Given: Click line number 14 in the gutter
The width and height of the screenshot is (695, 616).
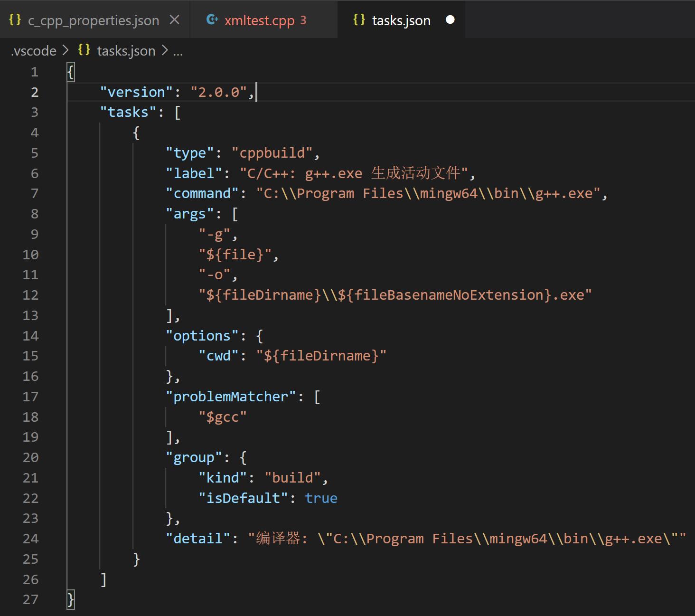Looking at the screenshot, I should pyautogui.click(x=30, y=336).
